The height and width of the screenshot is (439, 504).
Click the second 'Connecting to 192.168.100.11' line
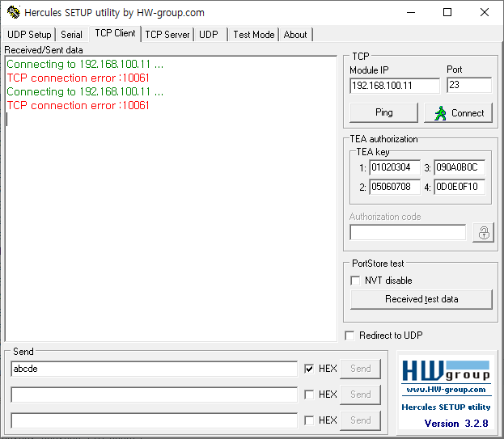coord(85,92)
